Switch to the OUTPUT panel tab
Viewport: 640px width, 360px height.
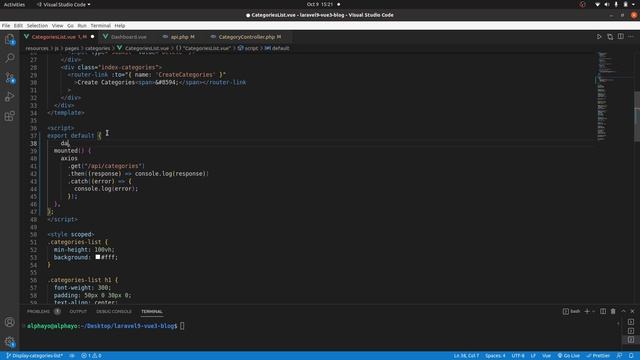[78, 311]
